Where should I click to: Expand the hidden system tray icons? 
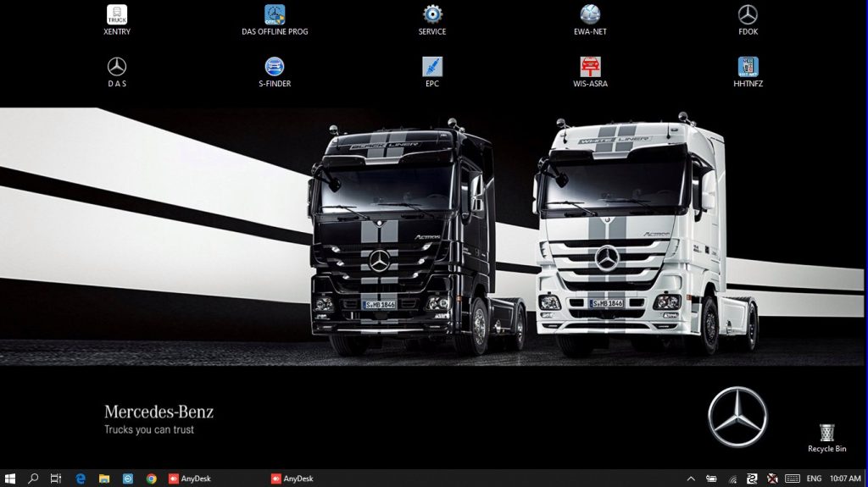(691, 479)
